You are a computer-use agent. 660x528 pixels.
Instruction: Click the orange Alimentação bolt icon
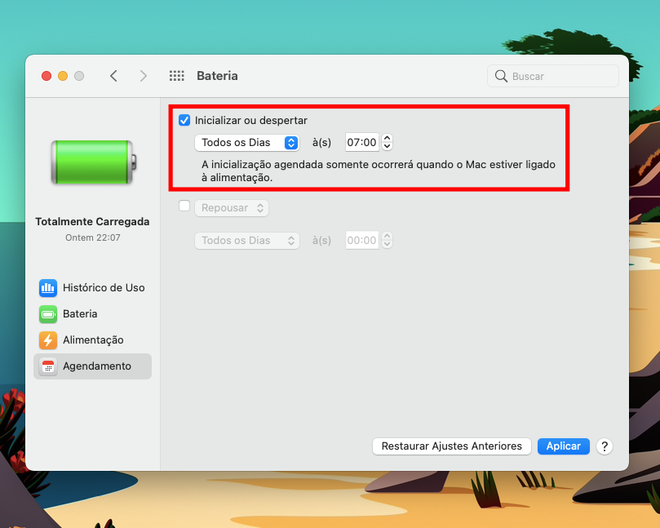pos(48,340)
